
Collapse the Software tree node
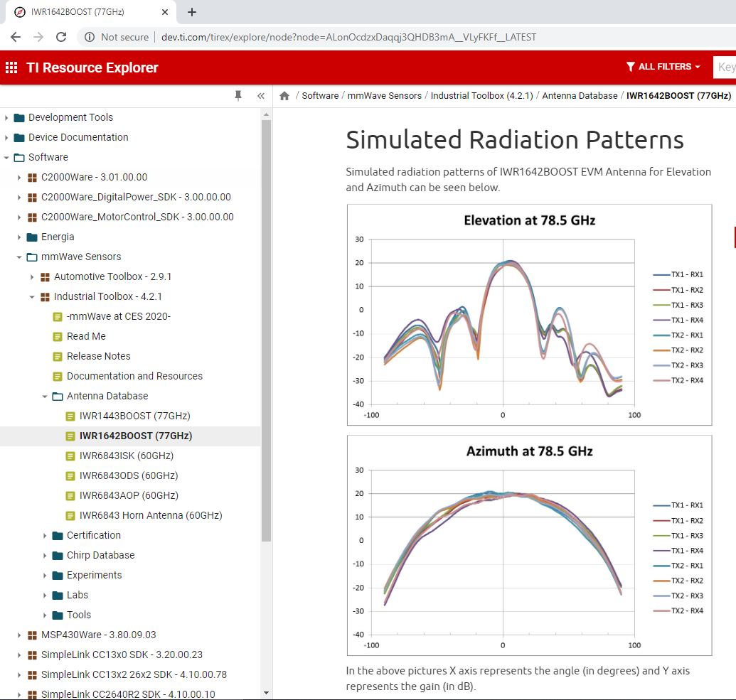coord(6,158)
